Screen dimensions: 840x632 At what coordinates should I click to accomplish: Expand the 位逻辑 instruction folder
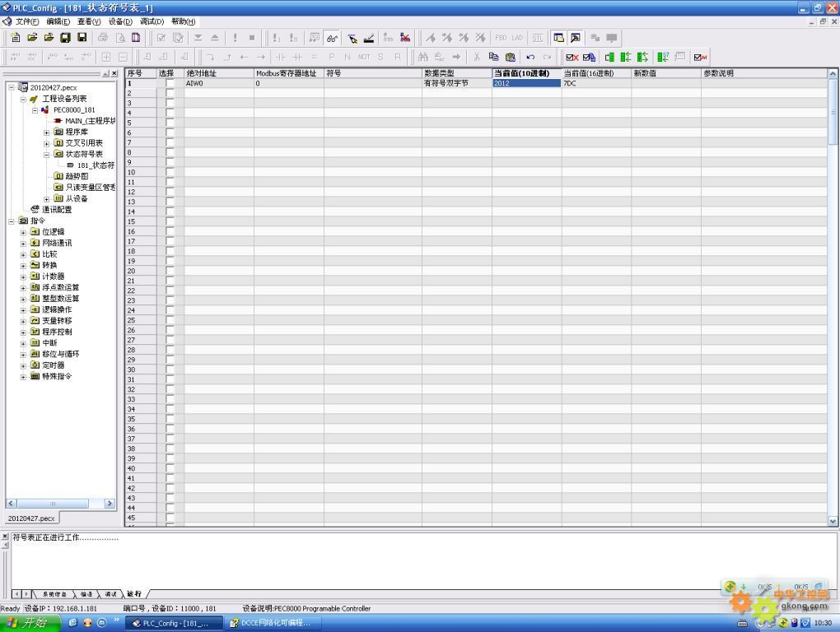click(x=24, y=232)
